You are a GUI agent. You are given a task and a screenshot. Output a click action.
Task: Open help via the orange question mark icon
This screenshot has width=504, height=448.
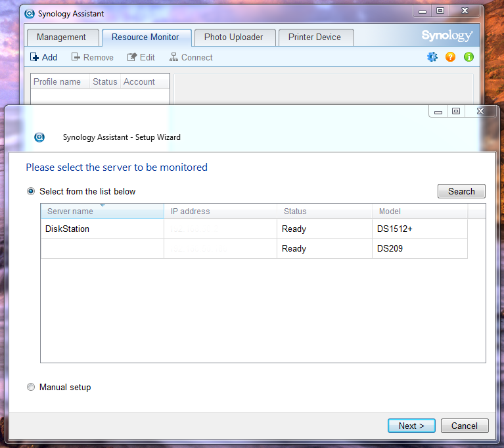click(x=450, y=57)
